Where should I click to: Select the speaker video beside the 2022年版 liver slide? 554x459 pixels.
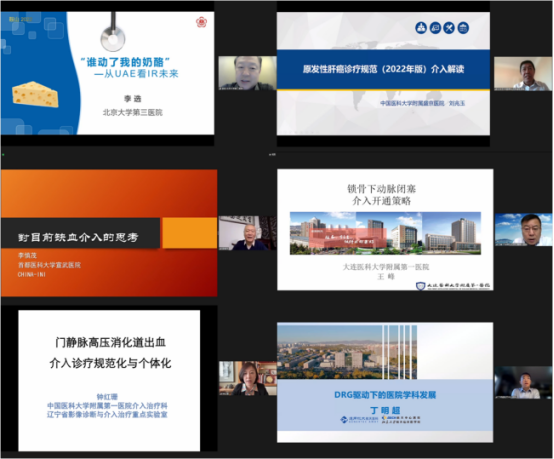point(523,73)
